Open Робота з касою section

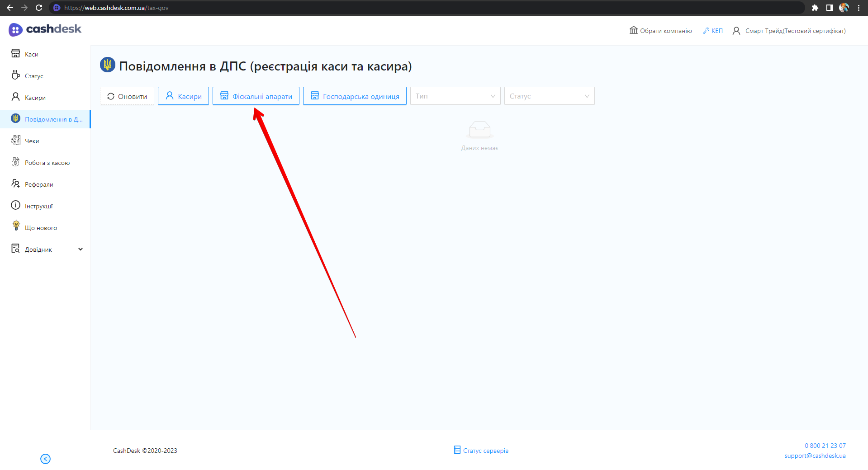[47, 163]
